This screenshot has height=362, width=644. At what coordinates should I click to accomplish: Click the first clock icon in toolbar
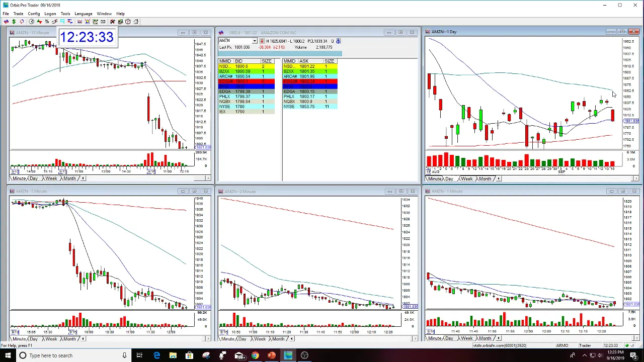click(31, 22)
